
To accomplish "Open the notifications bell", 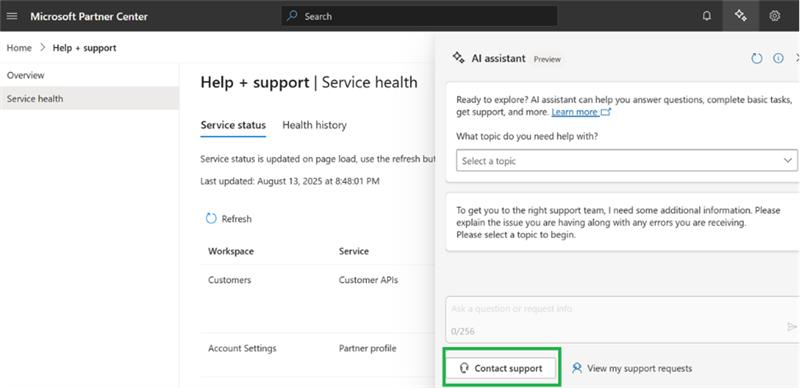I will click(707, 16).
